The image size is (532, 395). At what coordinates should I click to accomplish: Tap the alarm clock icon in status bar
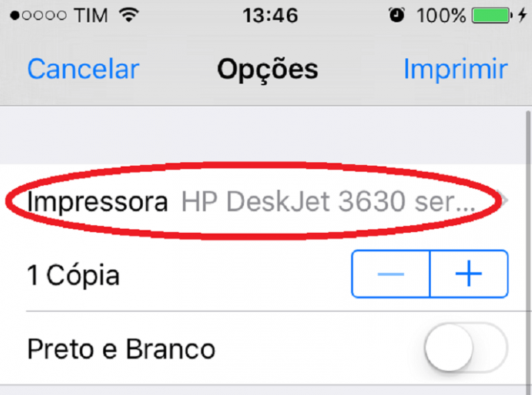pos(396,15)
